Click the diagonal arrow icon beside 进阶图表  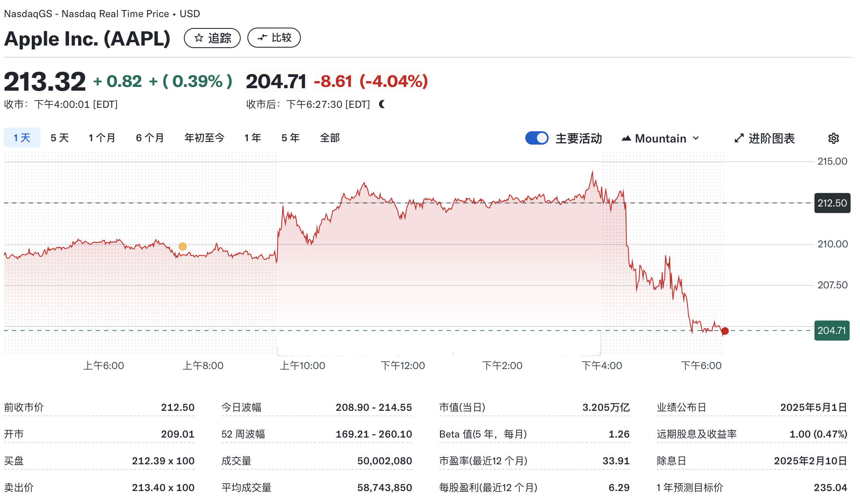pos(739,138)
